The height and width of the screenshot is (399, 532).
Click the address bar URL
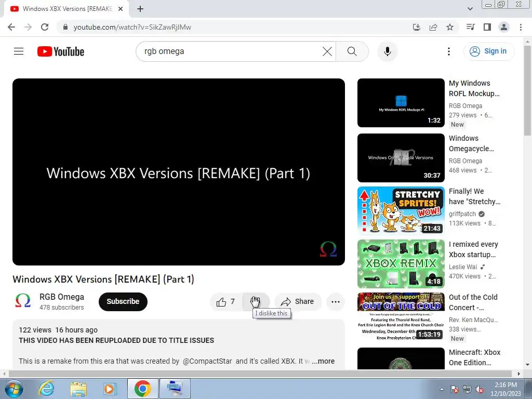click(132, 27)
